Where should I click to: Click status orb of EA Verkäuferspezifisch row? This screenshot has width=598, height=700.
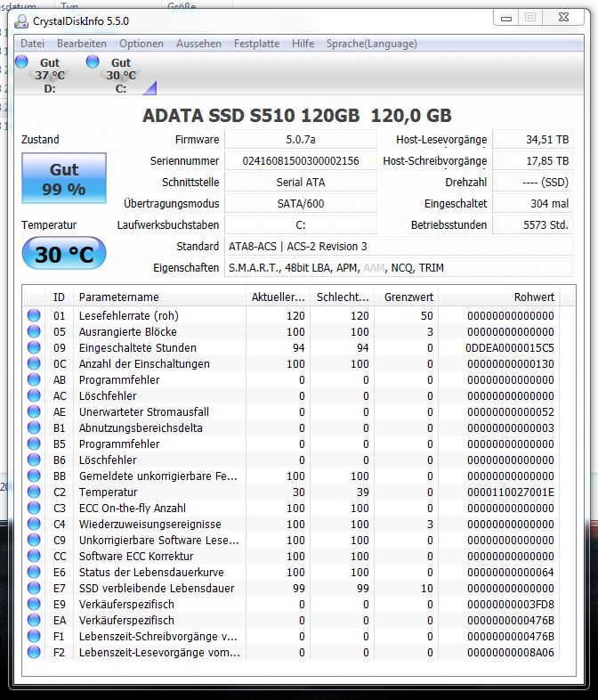coord(34,620)
